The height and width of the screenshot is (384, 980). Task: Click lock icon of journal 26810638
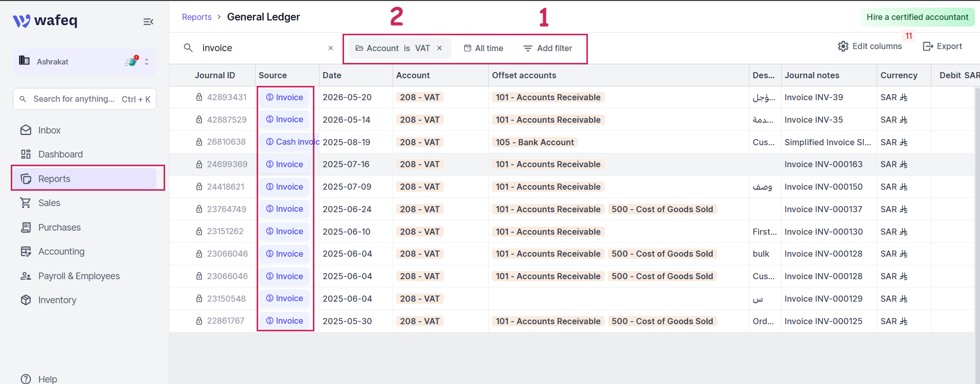point(199,142)
